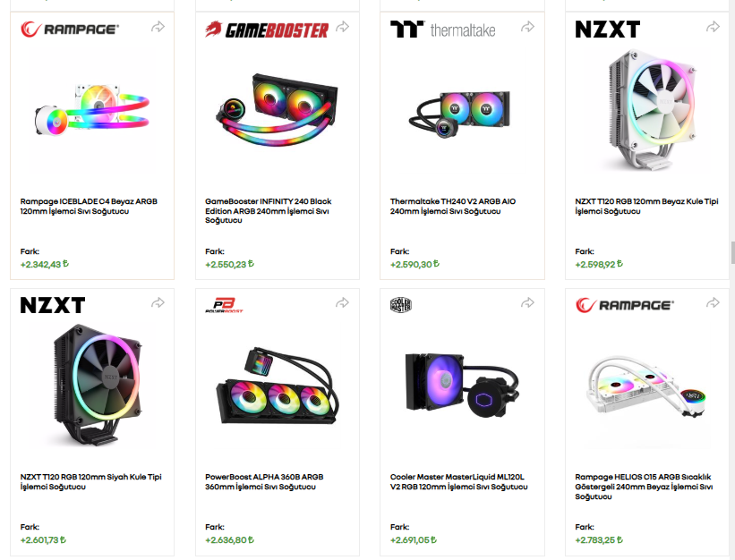The image size is (735, 560).
Task: Click share arrow on NZXT T120 Beyaz card
Action: click(x=713, y=27)
